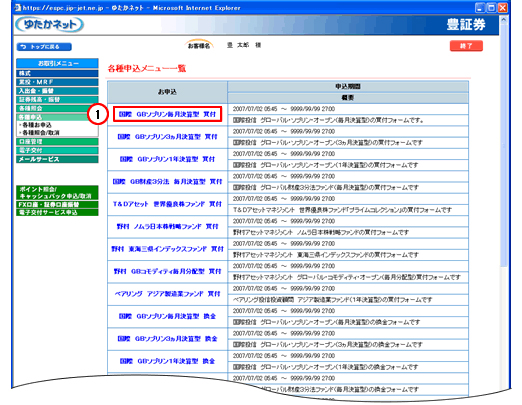The height and width of the screenshot is (405, 522).
Task: Open FX口座・証券口座振替 button
Action: pyautogui.click(x=57, y=204)
